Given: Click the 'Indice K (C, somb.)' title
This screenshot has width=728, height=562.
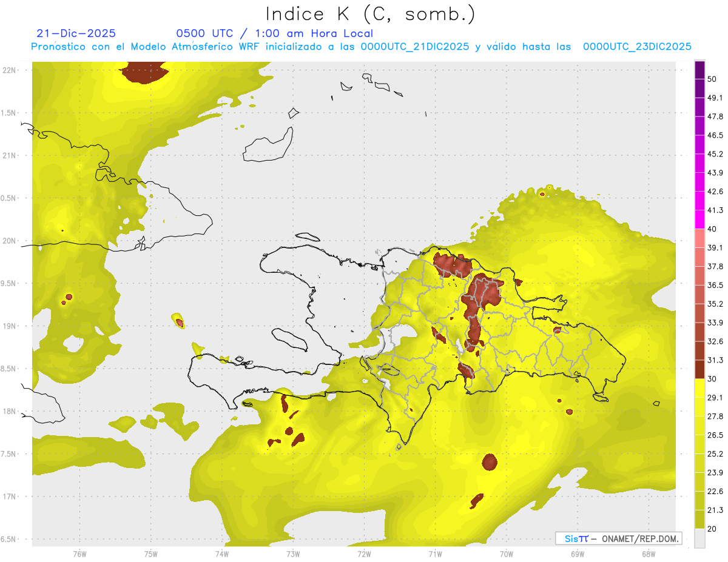Looking at the screenshot, I should (370, 14).
